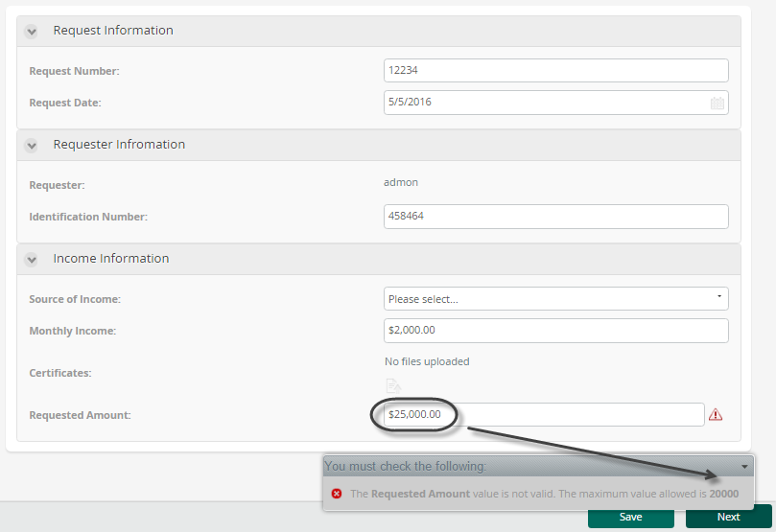Viewport: 776px width, 532px height.
Task: Click the 'Request Information' section title
Action: coord(113,30)
